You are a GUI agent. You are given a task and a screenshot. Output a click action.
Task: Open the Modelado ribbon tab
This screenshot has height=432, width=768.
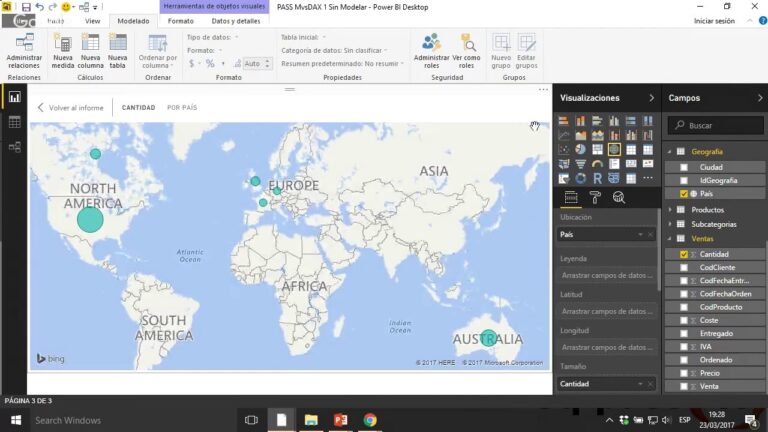point(133,21)
